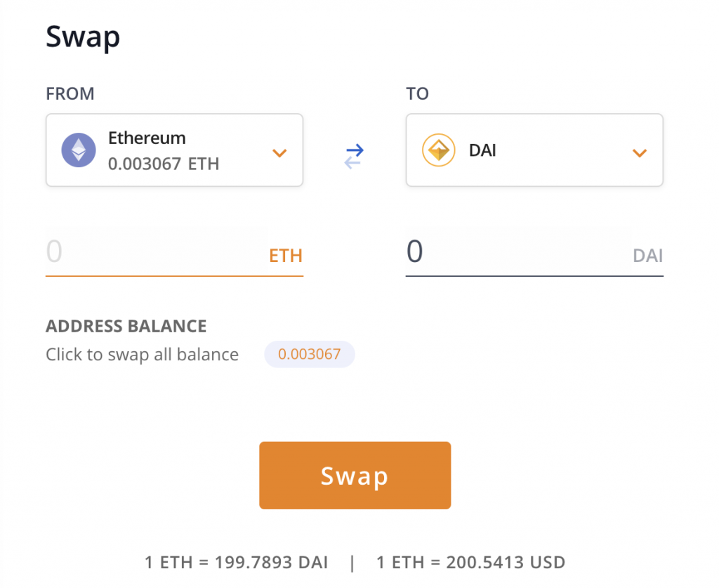Image resolution: width=719 pixels, height=588 pixels.
Task: Click the 0.003067 ETH balance text
Action: pyautogui.click(x=164, y=164)
